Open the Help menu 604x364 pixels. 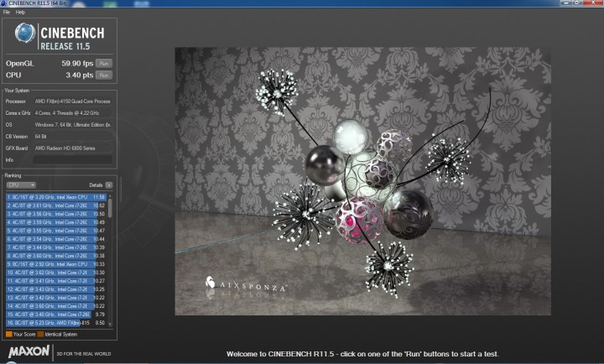pyautogui.click(x=20, y=13)
